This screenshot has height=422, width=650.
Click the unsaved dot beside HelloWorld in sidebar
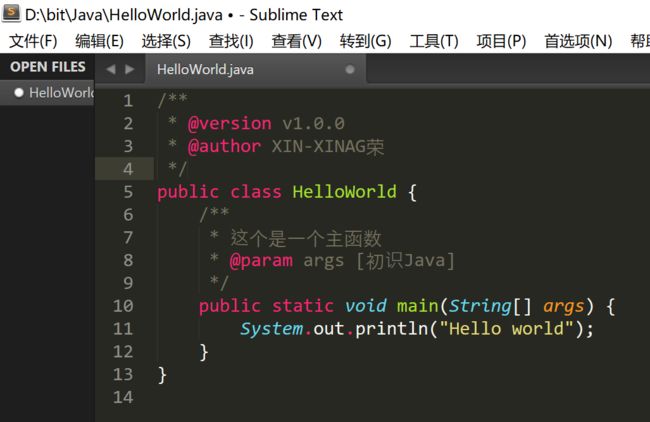(19, 92)
